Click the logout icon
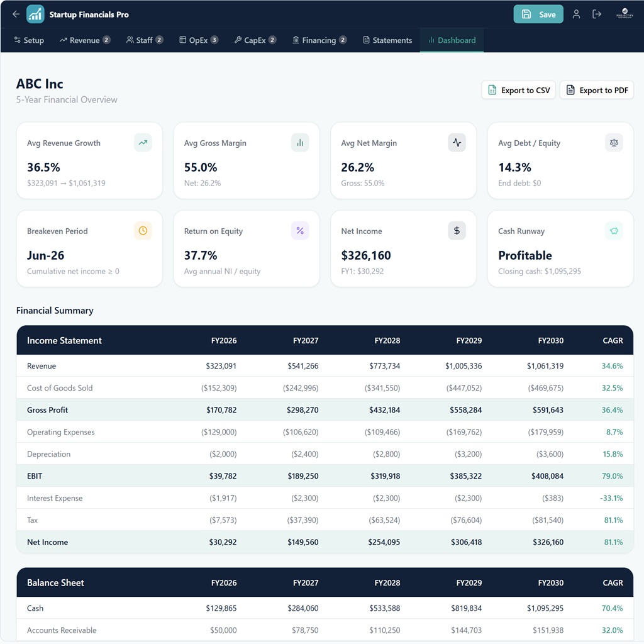Image resolution: width=644 pixels, height=644 pixels. tap(597, 14)
